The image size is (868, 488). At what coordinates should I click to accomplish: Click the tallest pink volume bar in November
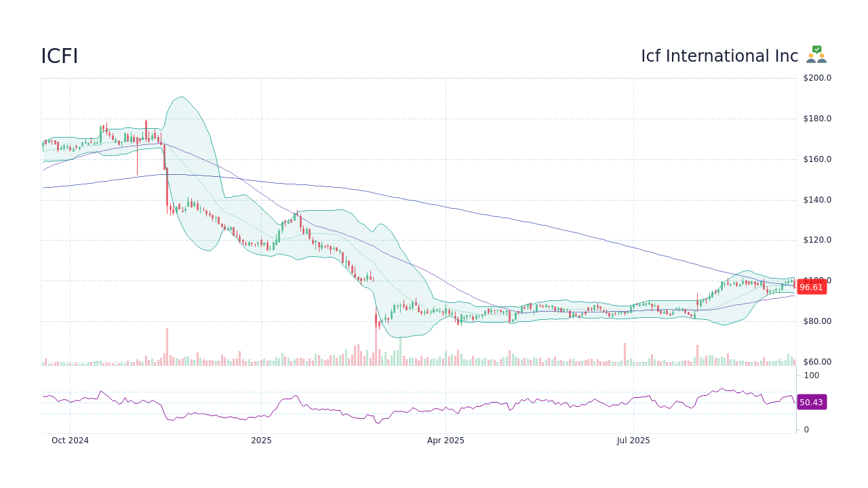pyautogui.click(x=167, y=347)
